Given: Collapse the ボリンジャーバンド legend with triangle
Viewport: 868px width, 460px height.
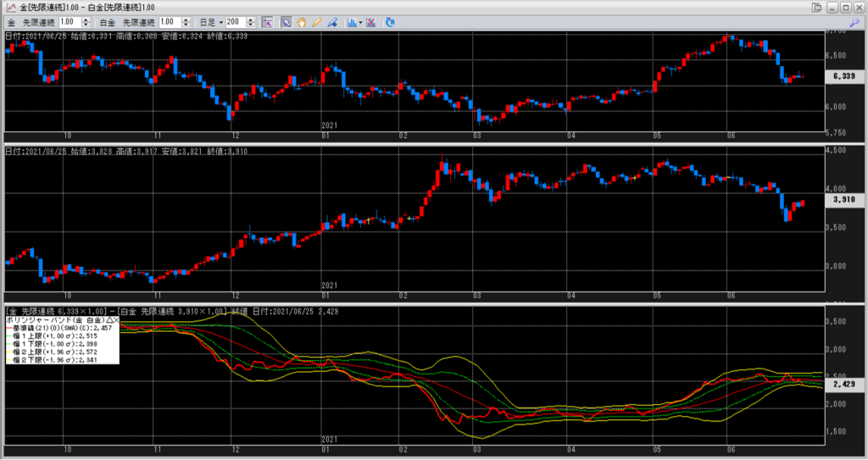Looking at the screenshot, I should tap(108, 320).
